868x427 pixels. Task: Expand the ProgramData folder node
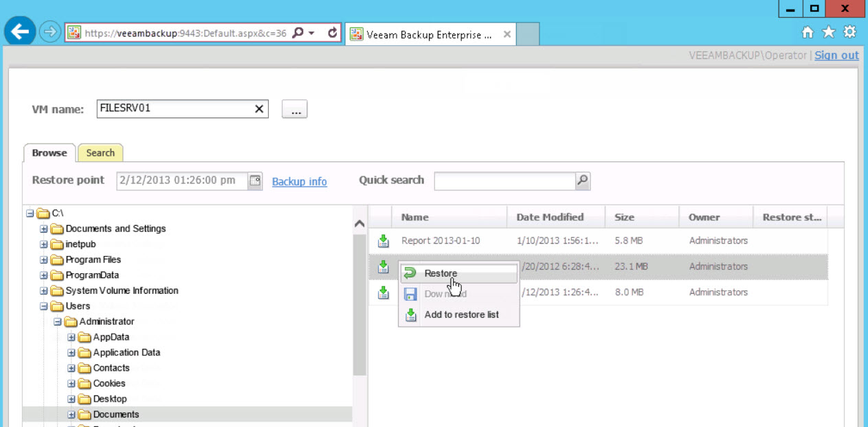tap(44, 275)
